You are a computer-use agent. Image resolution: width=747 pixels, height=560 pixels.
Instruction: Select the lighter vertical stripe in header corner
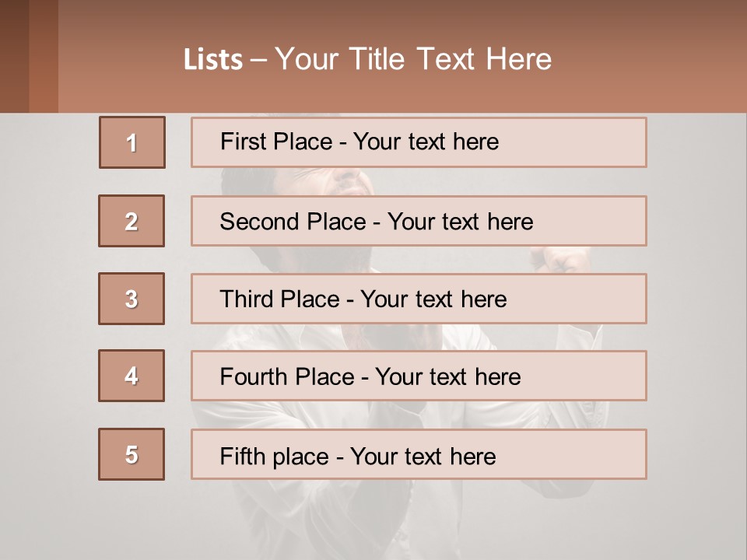pyautogui.click(x=44, y=56)
